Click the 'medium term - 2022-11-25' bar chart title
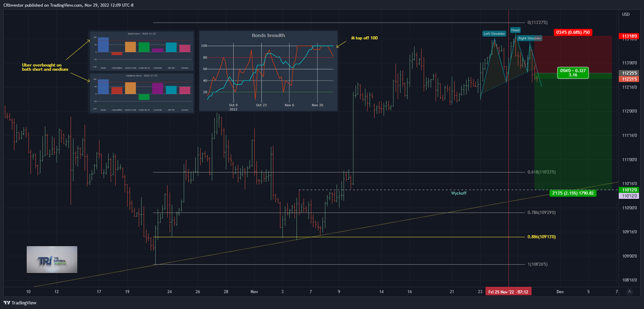This screenshot has width=644, height=309. coord(141,75)
